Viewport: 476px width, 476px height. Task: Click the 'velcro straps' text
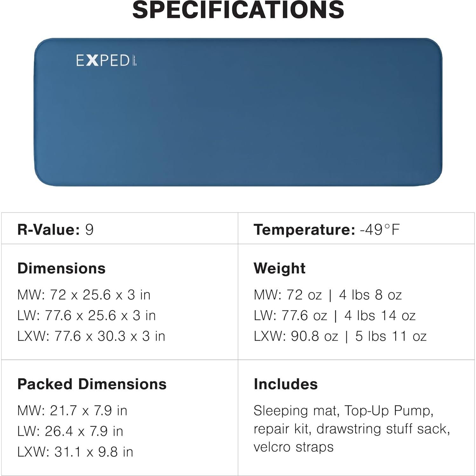pyautogui.click(x=293, y=447)
